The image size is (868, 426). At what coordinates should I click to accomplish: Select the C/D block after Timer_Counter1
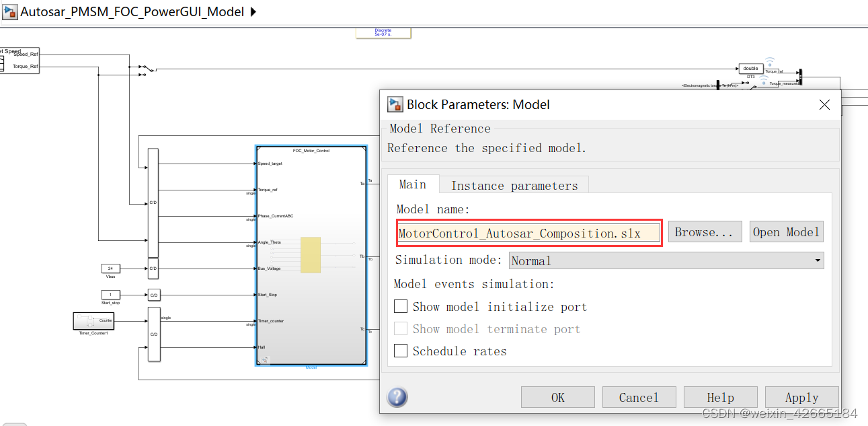point(153,334)
